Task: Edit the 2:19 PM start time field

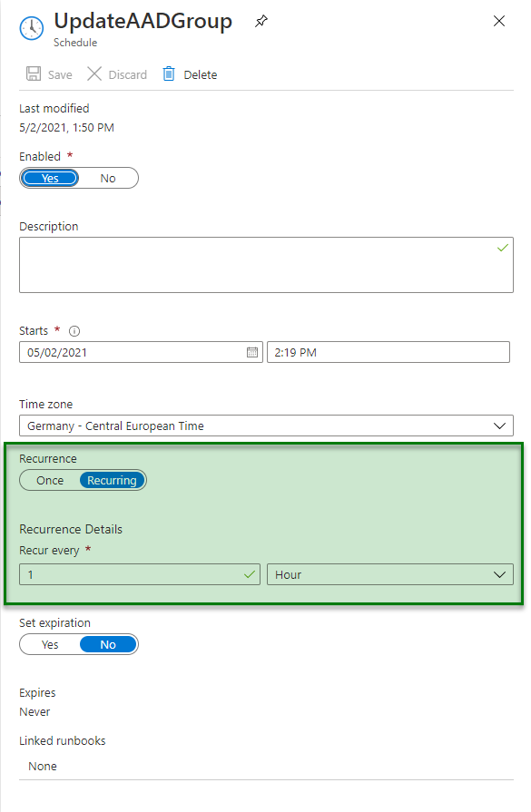Action: pos(388,352)
